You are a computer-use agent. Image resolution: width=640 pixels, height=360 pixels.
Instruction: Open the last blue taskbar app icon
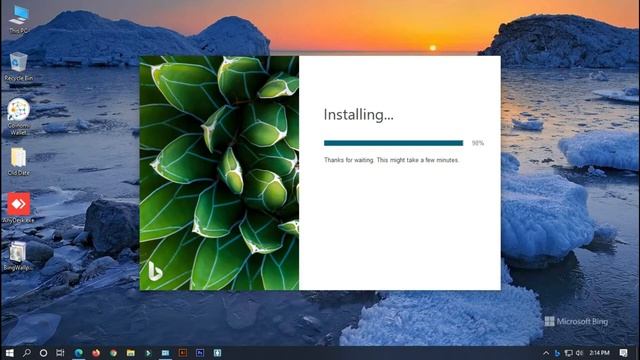[217, 353]
